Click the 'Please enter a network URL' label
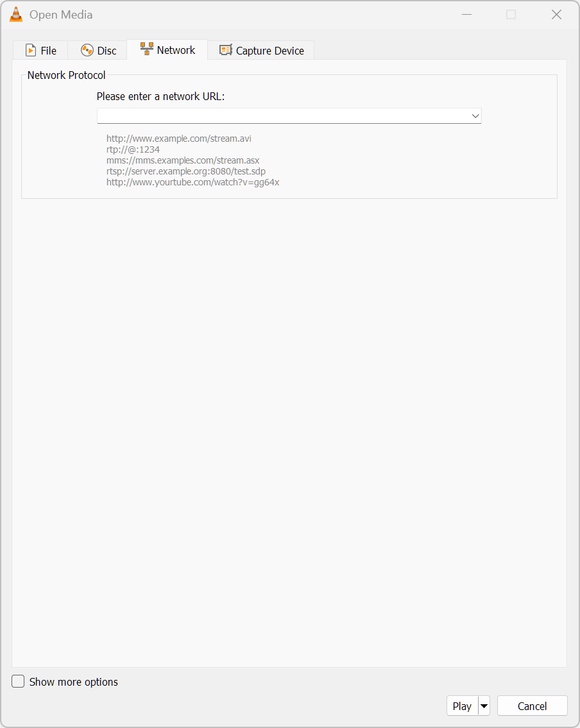This screenshot has width=580, height=728. [x=160, y=97]
